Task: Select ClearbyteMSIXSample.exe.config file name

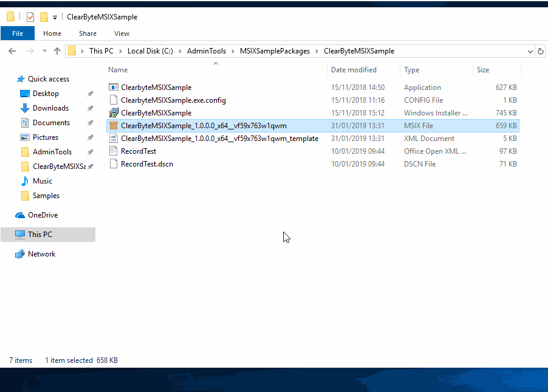Action: point(173,100)
